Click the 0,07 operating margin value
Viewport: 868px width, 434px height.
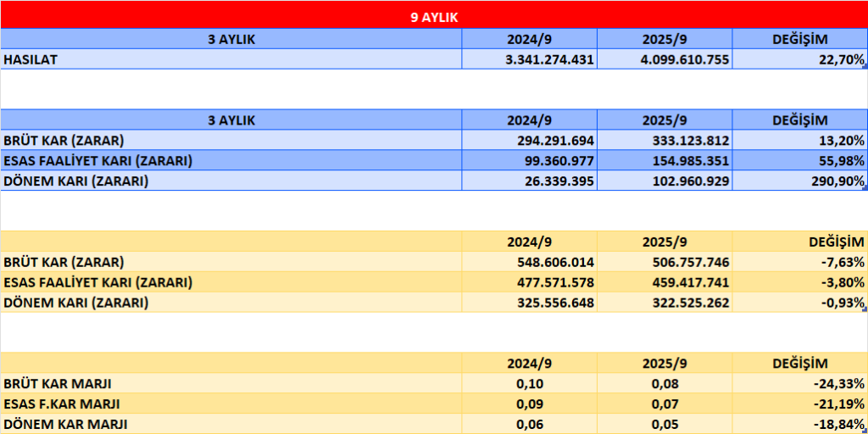(x=665, y=403)
